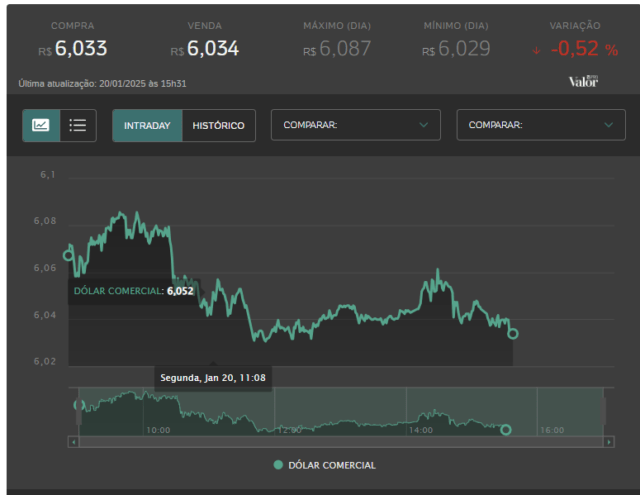Switch to the list view icon
Viewport: 640px width, 495px height.
[78, 125]
